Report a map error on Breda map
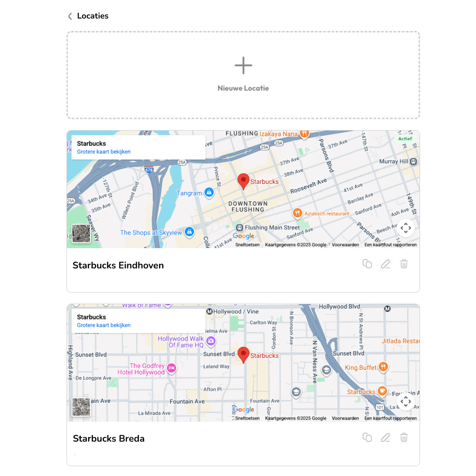This screenshot has width=476, height=476. [x=390, y=418]
